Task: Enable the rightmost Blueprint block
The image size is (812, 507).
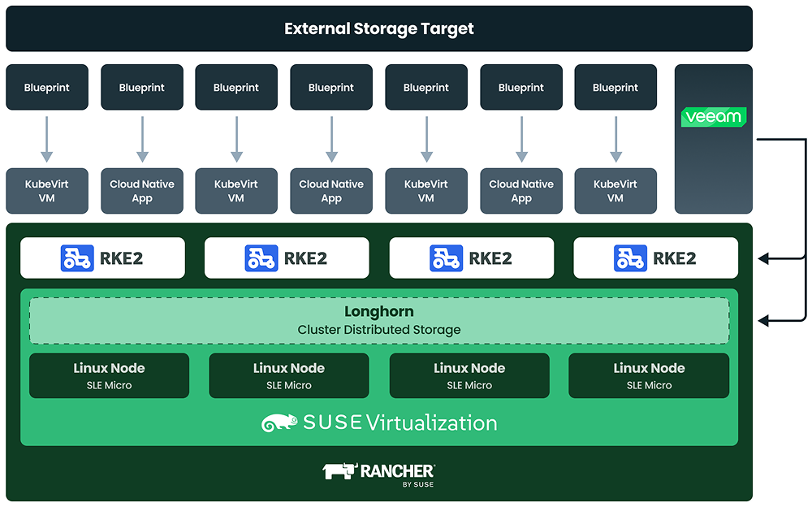Action: pos(615,87)
